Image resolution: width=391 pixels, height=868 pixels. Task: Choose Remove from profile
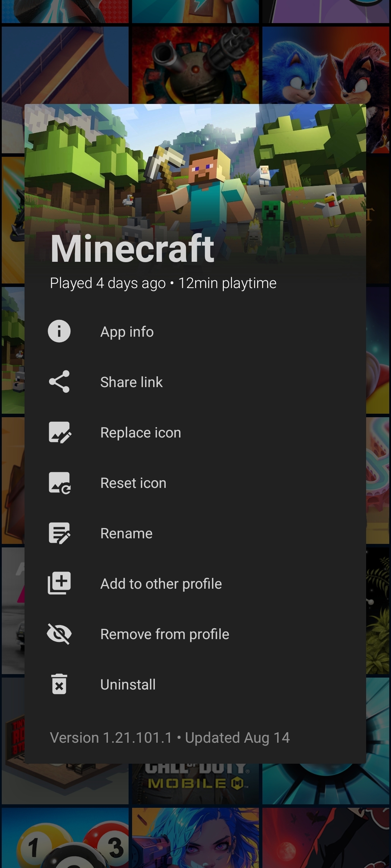[x=165, y=634]
